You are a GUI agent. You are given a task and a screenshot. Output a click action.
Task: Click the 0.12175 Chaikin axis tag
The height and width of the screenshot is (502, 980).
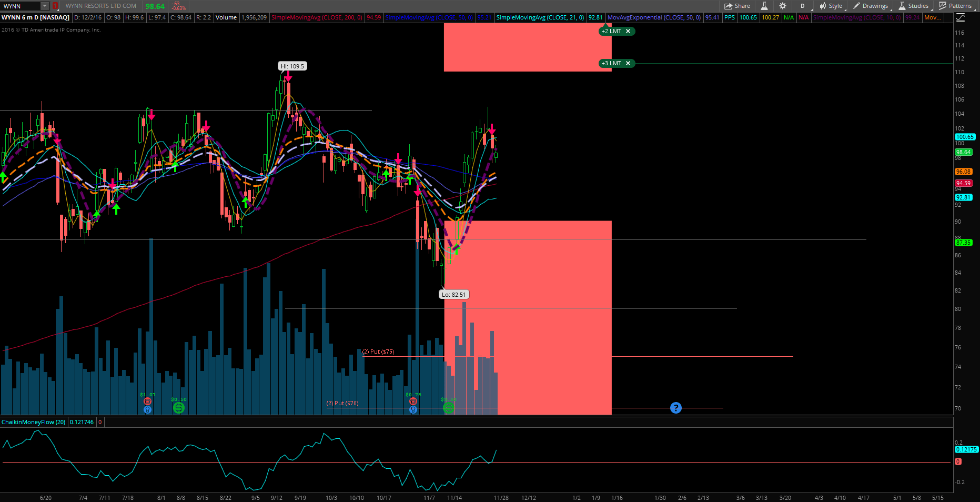click(966, 449)
